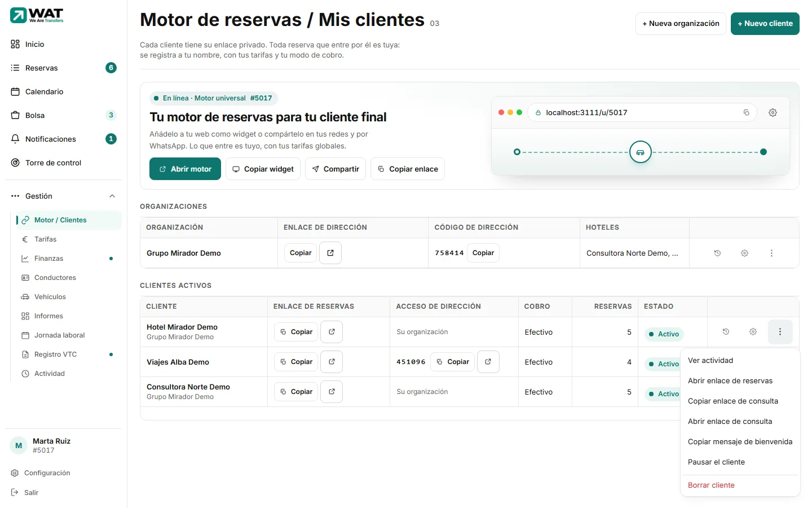Select Ver actividad from the context menu
This screenshot has width=812, height=508.
click(740, 361)
